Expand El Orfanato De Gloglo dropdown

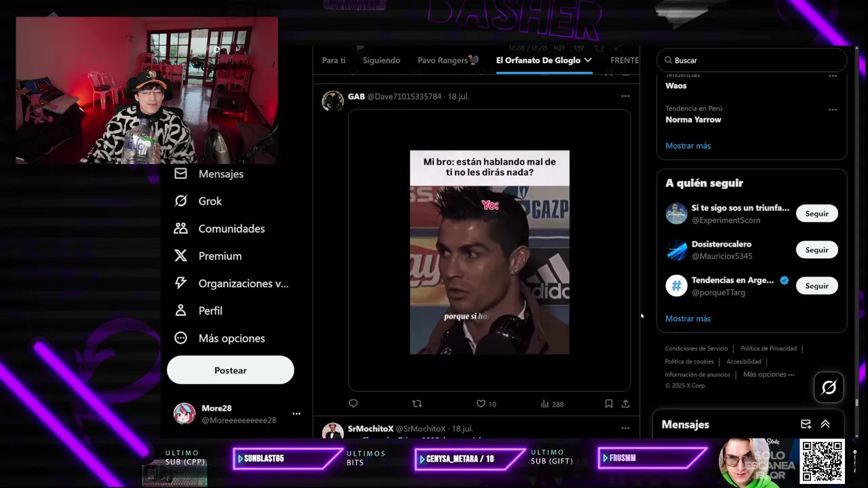[x=587, y=60]
